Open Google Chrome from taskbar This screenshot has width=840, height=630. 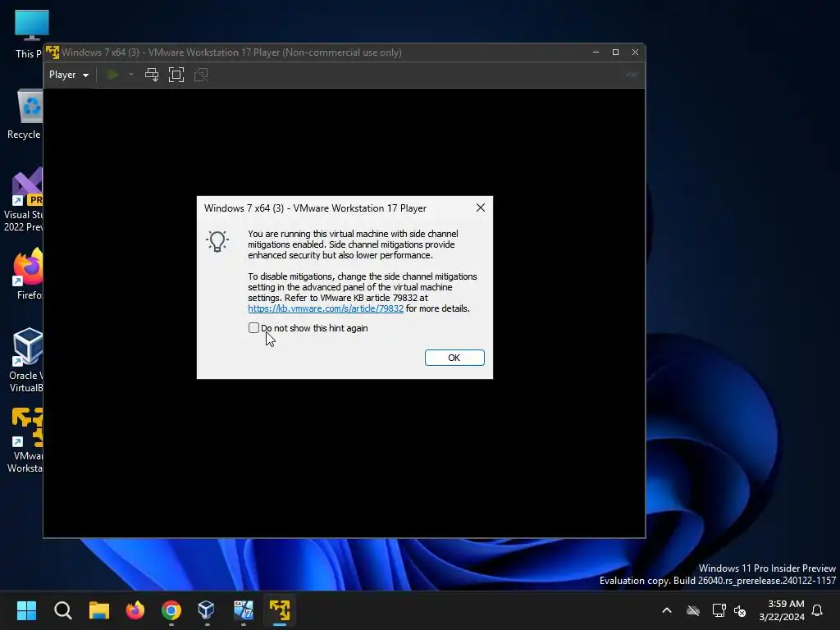171,610
